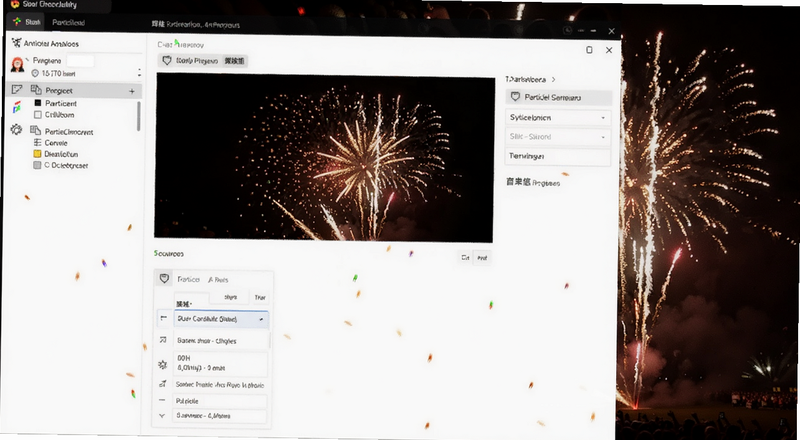
Task: Click the shield icon heading the lower settings panel
Action: point(164,278)
